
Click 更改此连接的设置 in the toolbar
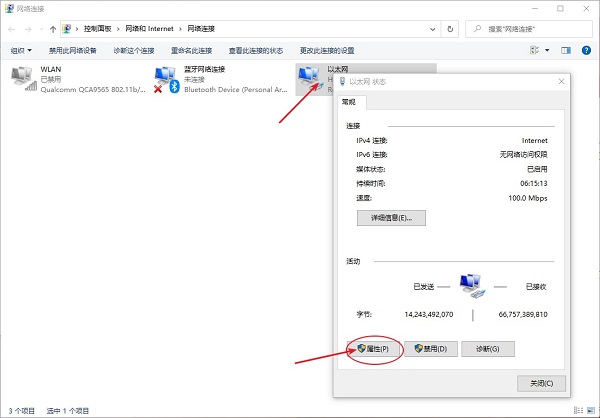(327, 51)
